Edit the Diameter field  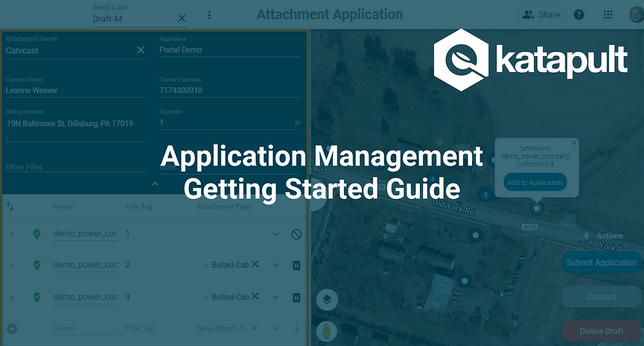[x=230, y=122]
